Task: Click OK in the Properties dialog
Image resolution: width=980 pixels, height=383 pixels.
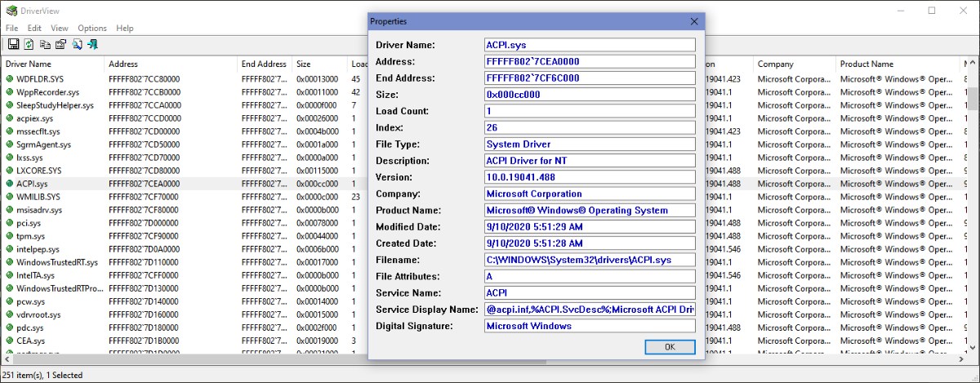Action: (x=670, y=347)
